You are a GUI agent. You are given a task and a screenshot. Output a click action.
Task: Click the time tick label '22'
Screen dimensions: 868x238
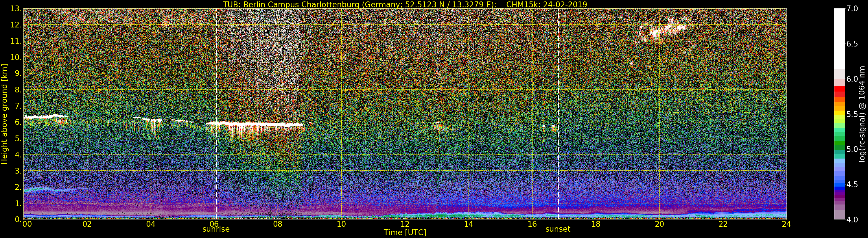click(x=723, y=224)
